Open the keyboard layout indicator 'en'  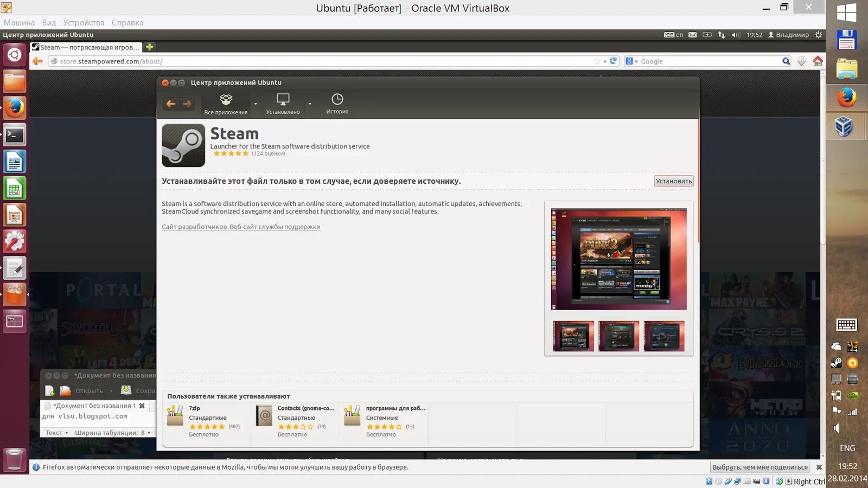pos(673,35)
